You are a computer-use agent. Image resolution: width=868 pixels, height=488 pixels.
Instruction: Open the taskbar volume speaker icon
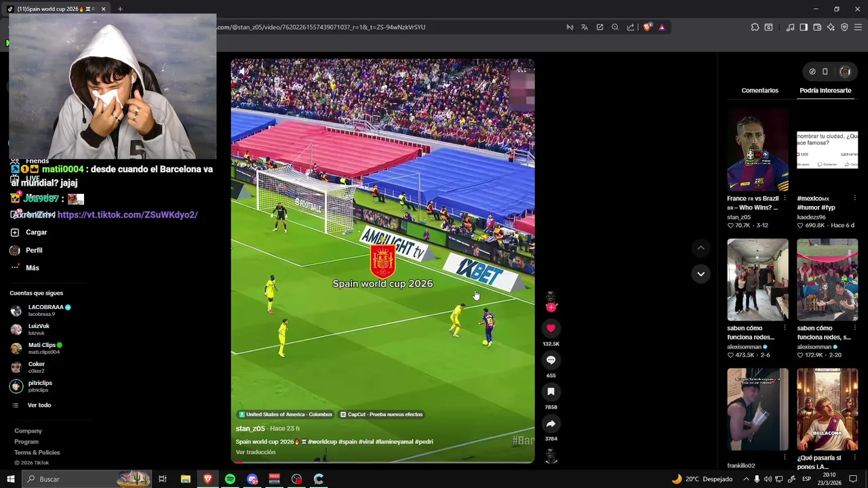pyautogui.click(x=769, y=479)
